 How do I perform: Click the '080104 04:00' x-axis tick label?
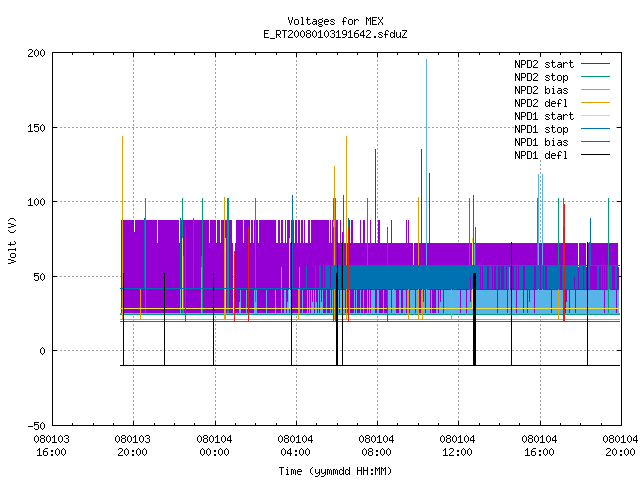pyautogui.click(x=296, y=446)
